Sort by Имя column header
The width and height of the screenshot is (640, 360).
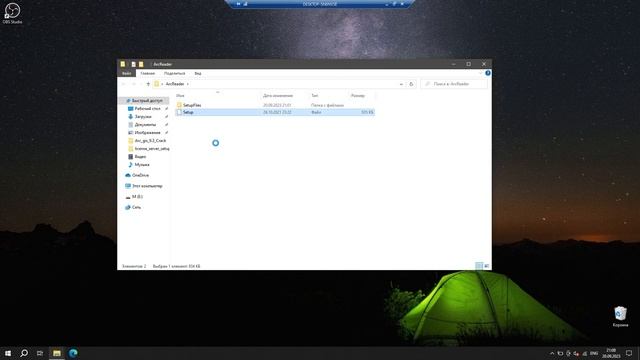click(180, 96)
